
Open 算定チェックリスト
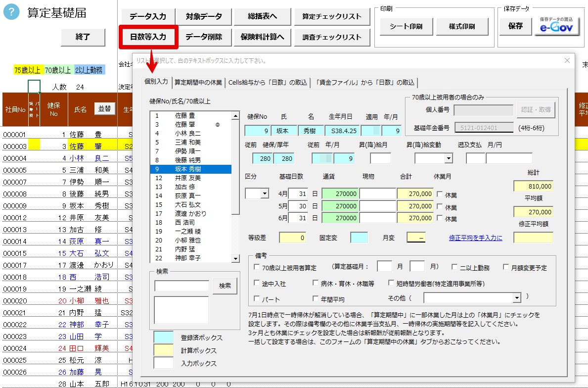[x=332, y=16]
